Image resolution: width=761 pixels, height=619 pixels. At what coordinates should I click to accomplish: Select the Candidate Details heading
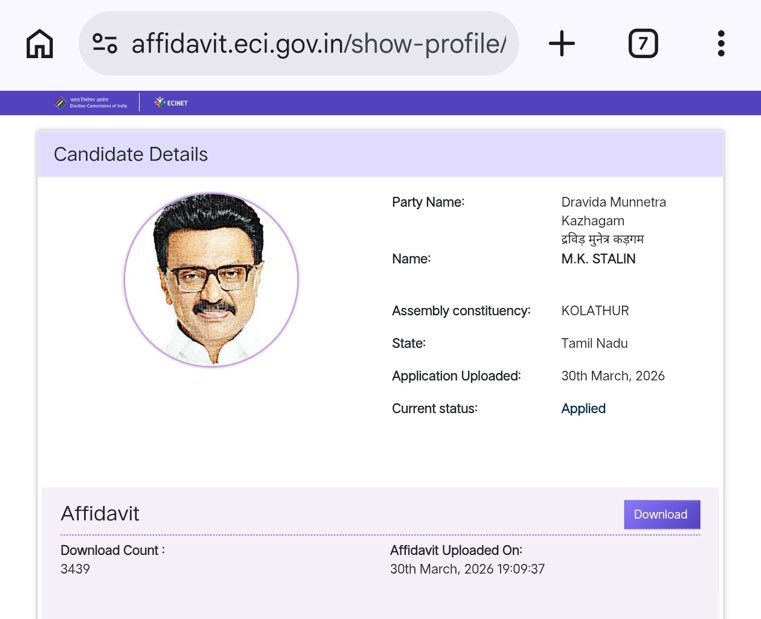point(131,154)
